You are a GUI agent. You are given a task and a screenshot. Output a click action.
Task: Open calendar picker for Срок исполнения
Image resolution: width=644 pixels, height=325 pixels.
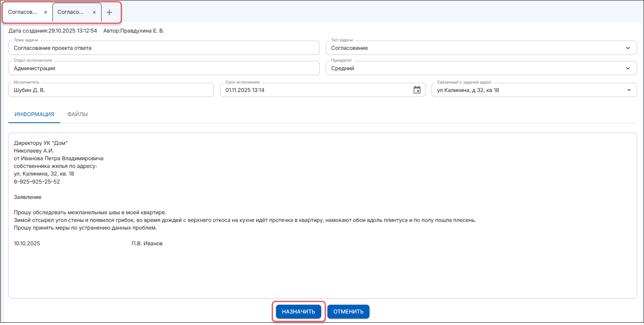click(417, 90)
